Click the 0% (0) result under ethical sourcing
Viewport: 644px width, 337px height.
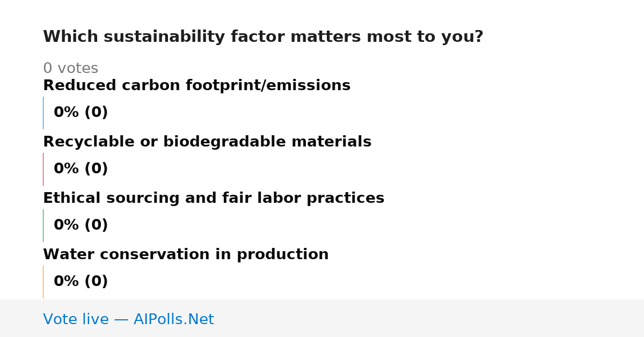click(x=80, y=225)
